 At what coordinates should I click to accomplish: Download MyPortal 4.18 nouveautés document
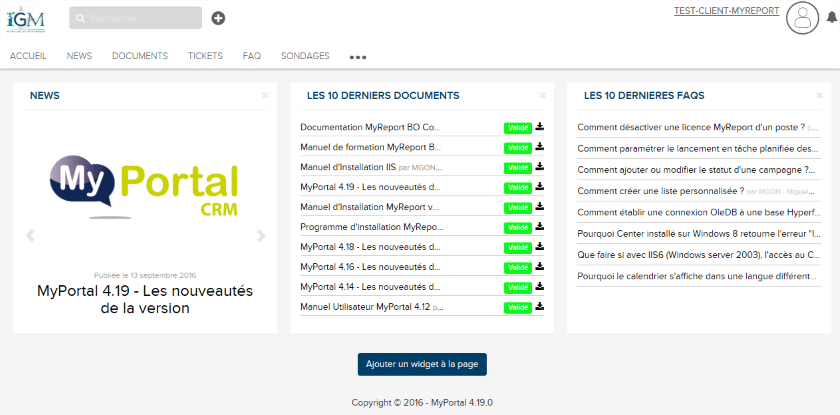(539, 246)
